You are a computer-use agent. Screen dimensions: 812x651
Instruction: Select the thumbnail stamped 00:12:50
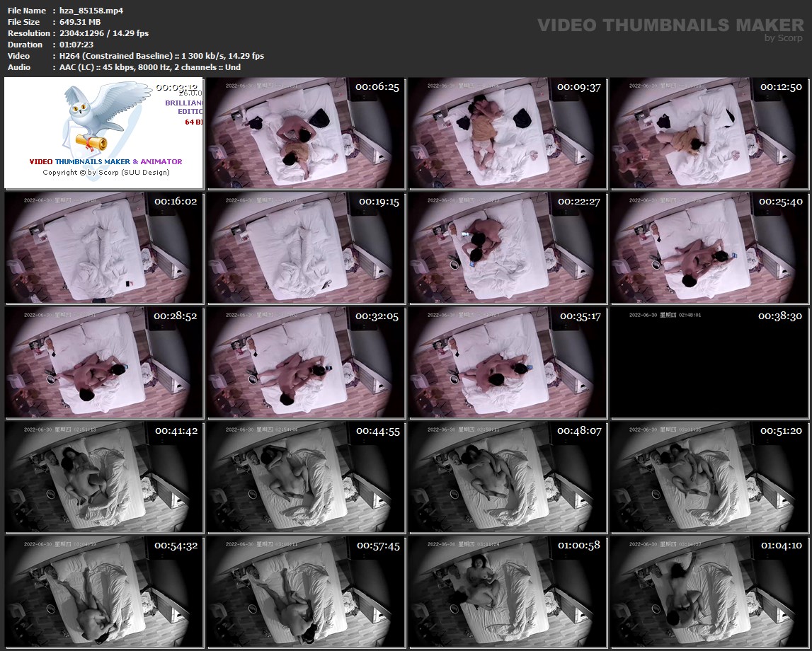point(709,133)
